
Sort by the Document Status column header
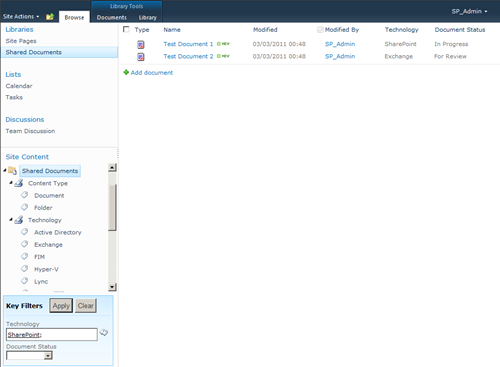point(460,30)
